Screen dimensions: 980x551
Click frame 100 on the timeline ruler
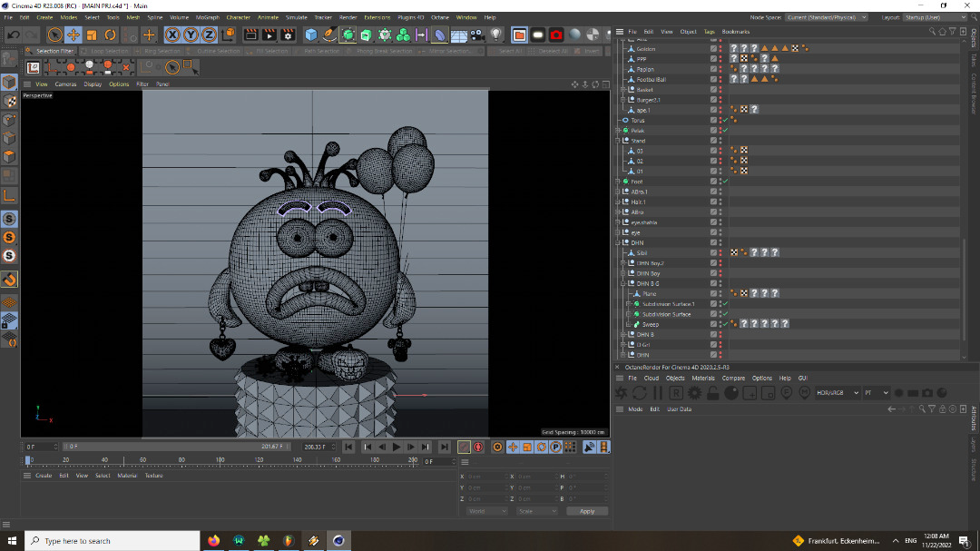point(220,460)
